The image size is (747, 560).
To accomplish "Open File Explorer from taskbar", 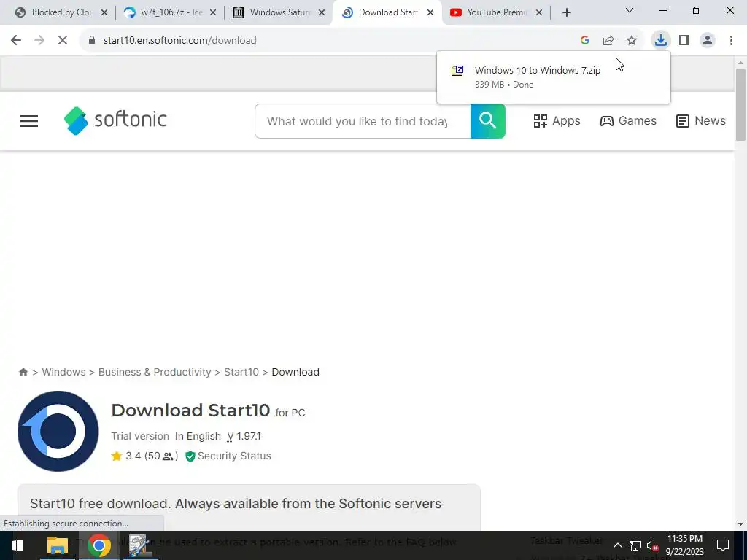I will pyautogui.click(x=58, y=545).
